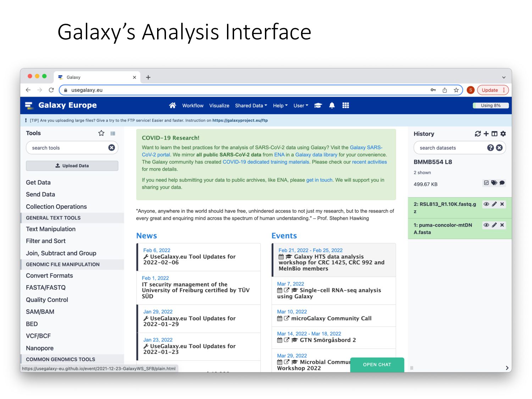Expand the browser tab search chevron

click(x=504, y=77)
